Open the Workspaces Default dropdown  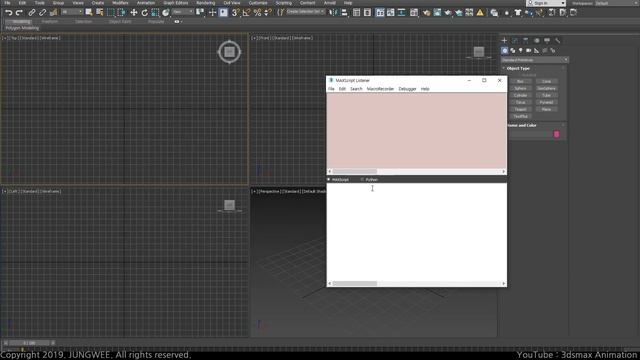point(616,3)
